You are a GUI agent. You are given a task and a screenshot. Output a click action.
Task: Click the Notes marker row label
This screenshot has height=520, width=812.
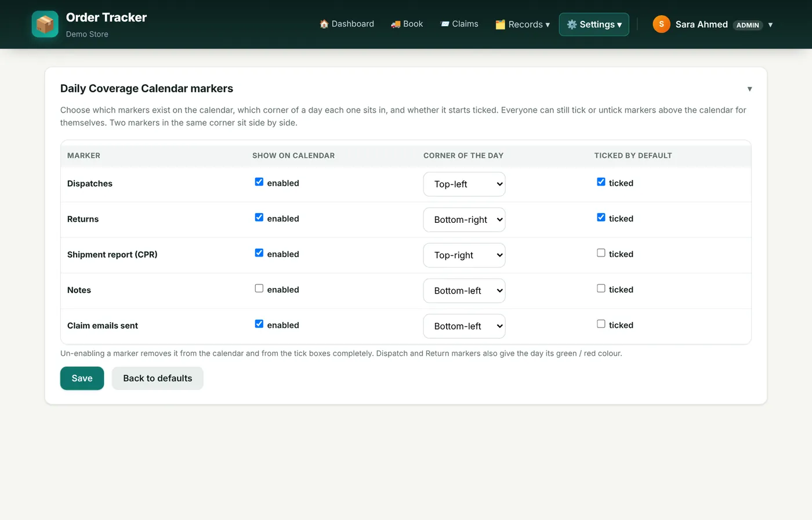tap(79, 290)
